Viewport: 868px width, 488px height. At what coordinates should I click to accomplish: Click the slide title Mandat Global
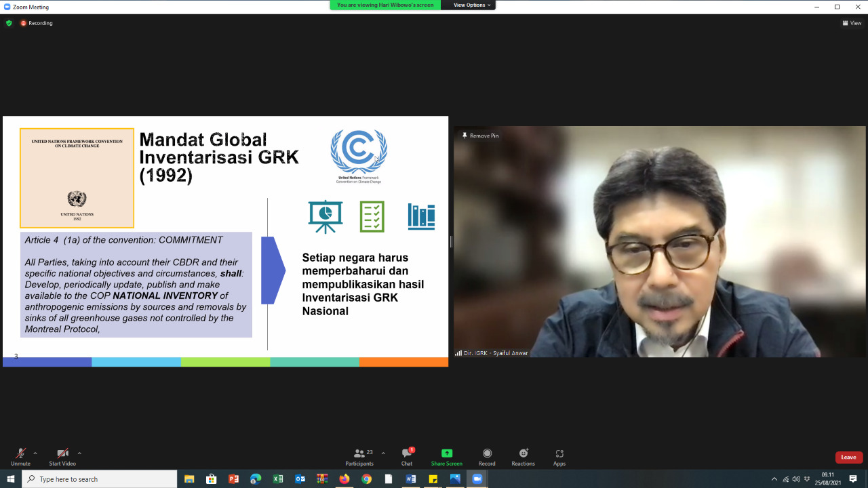pyautogui.click(x=219, y=158)
